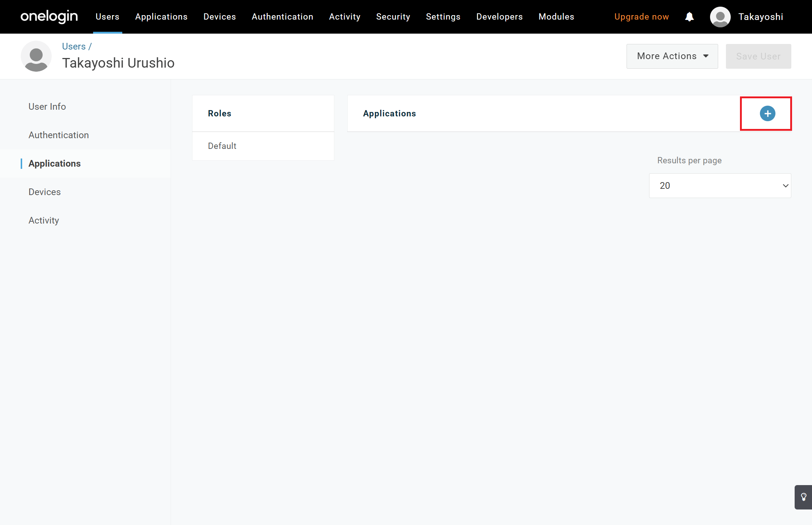812x525 pixels.
Task: Open the Modules menu
Action: point(556,17)
